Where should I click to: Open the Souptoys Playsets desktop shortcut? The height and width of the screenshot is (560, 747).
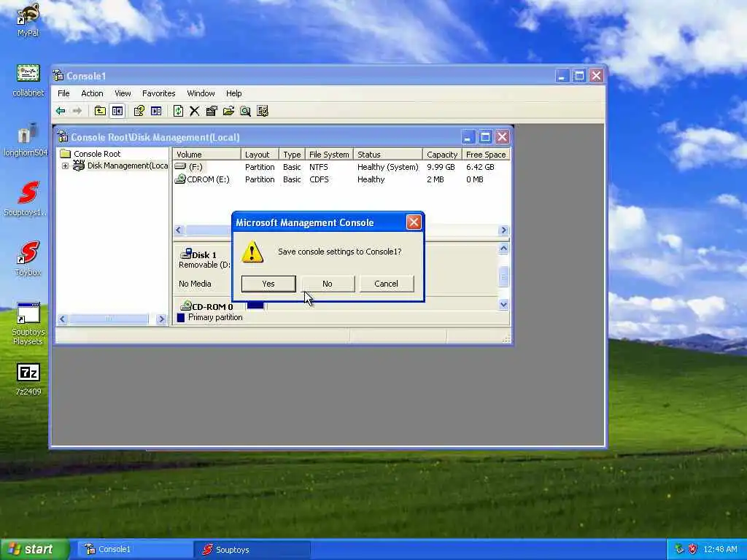[28, 324]
